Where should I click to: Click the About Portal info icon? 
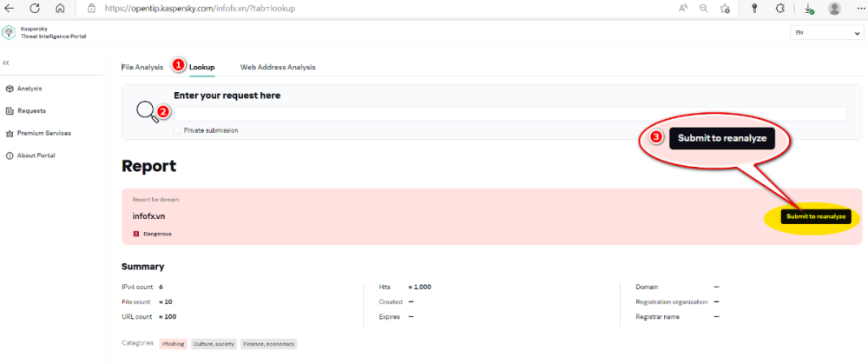[x=10, y=156]
